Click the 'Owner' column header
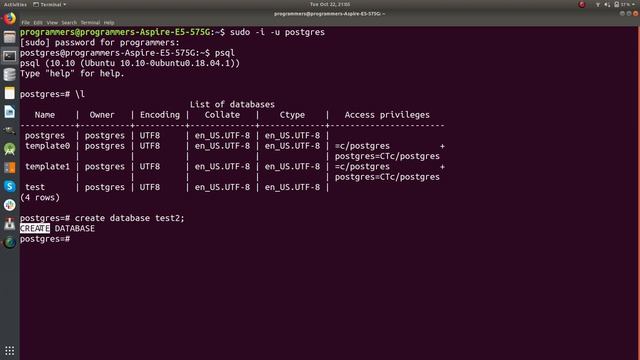 click(102, 115)
